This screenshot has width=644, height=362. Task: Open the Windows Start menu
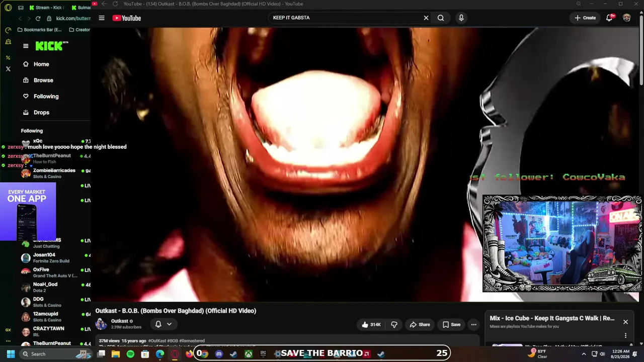pos(11,354)
